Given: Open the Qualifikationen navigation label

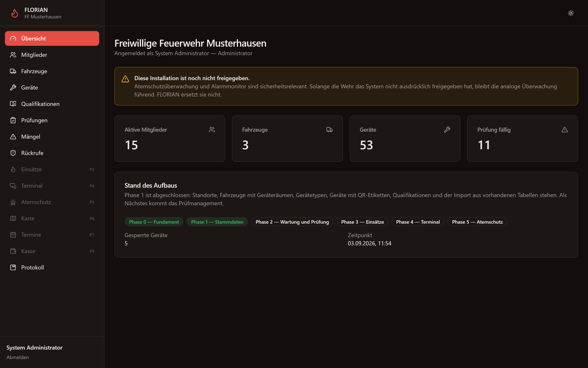Looking at the screenshot, I should (x=40, y=104).
